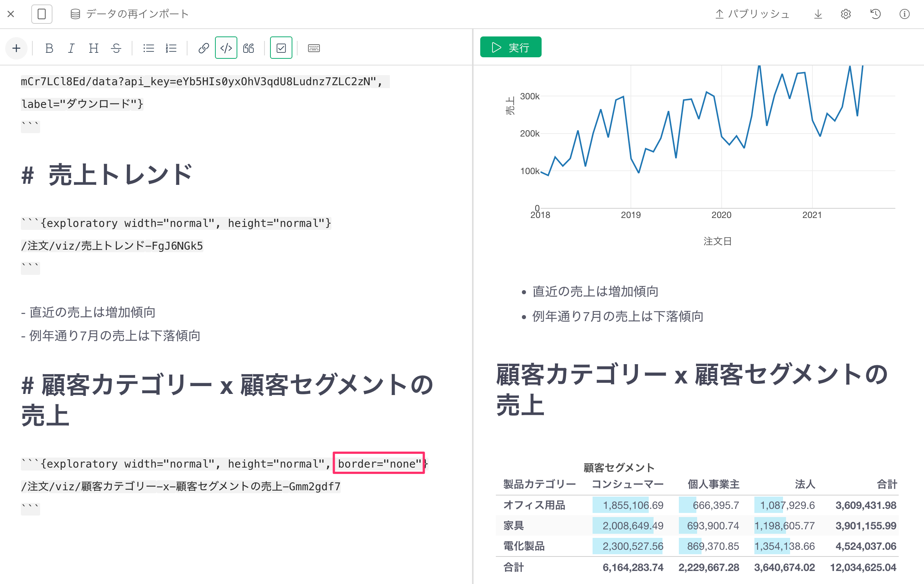Apply strikethrough formatting
The height and width of the screenshot is (584, 924).
[116, 48]
